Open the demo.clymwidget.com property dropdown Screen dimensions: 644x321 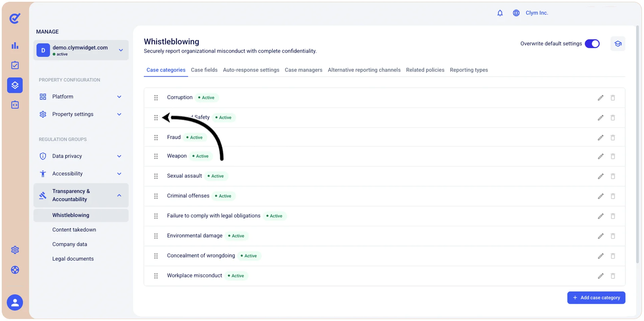point(81,50)
